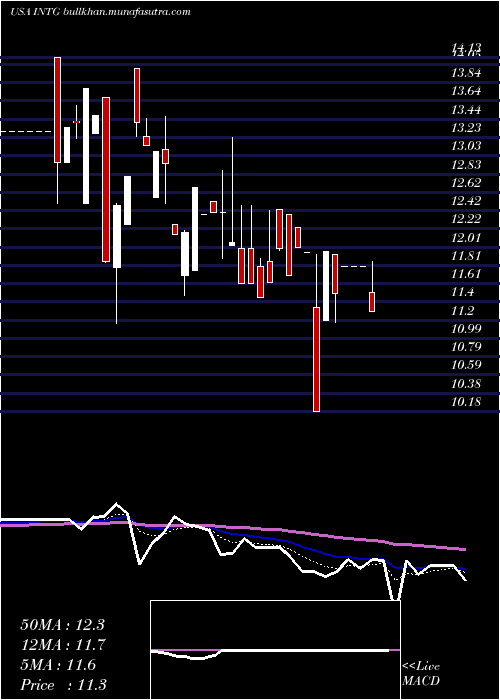The width and height of the screenshot is (500, 700).
Task: Click the 13.23 price axis label
Action: point(466,128)
